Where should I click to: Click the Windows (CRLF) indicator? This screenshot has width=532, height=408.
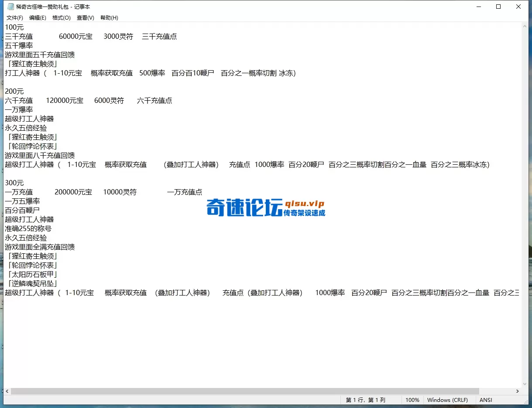point(449,400)
